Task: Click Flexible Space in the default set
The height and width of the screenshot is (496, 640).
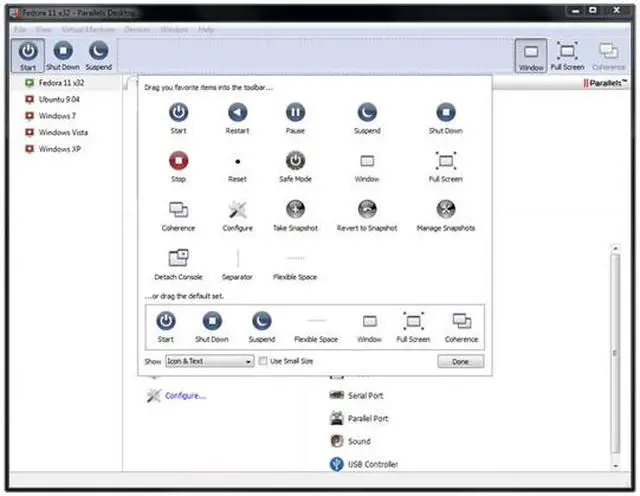Action: 316,330
